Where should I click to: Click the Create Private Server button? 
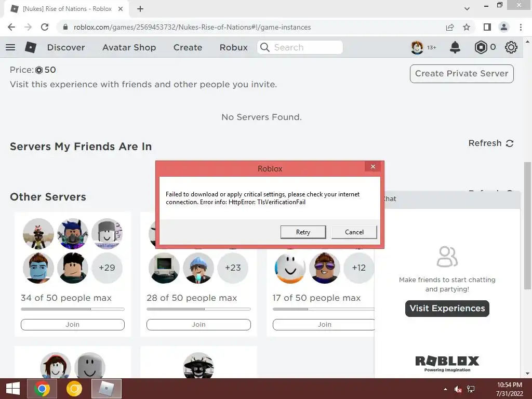461,74
